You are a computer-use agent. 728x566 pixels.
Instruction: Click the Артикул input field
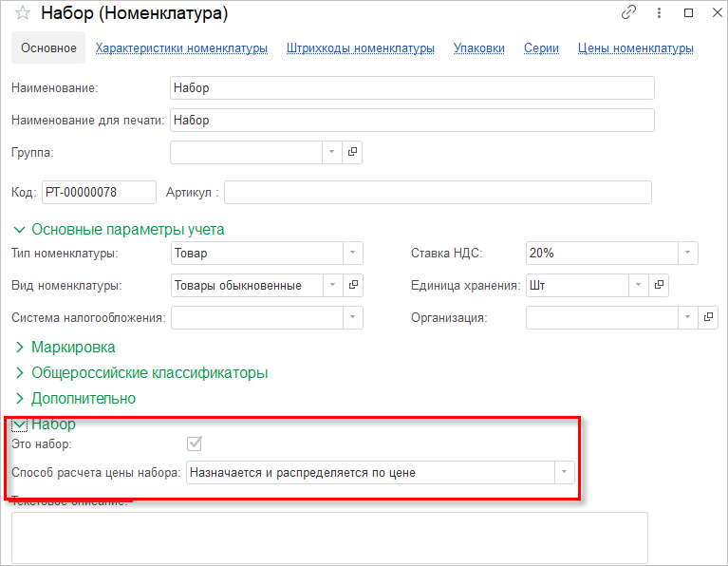click(438, 193)
